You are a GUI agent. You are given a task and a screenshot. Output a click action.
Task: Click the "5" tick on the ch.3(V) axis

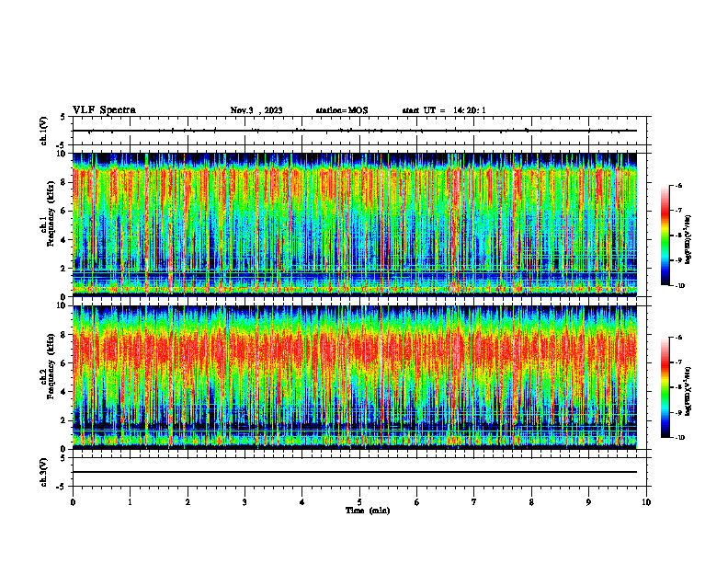[x=63, y=458]
